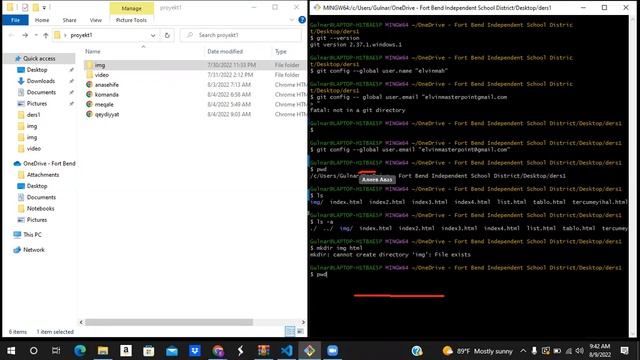Click the 'git --version' command line in terminal
The height and width of the screenshot is (360, 640).
point(338,38)
